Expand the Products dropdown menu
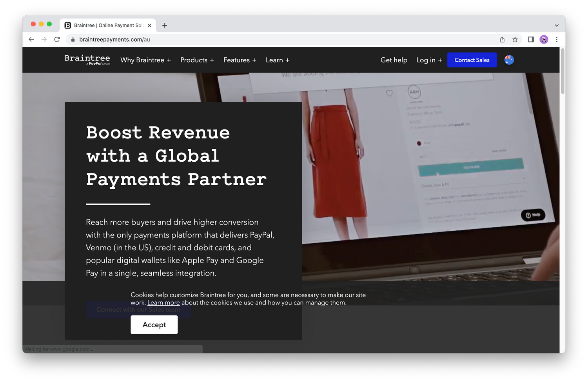This screenshot has width=588, height=383. click(197, 60)
